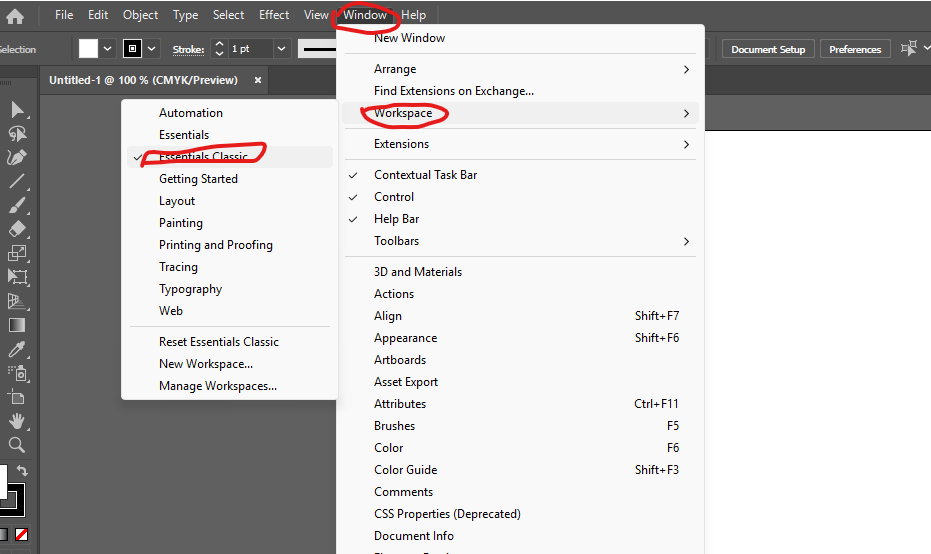
Task: Select the Eyedropper tool
Action: tap(17, 349)
